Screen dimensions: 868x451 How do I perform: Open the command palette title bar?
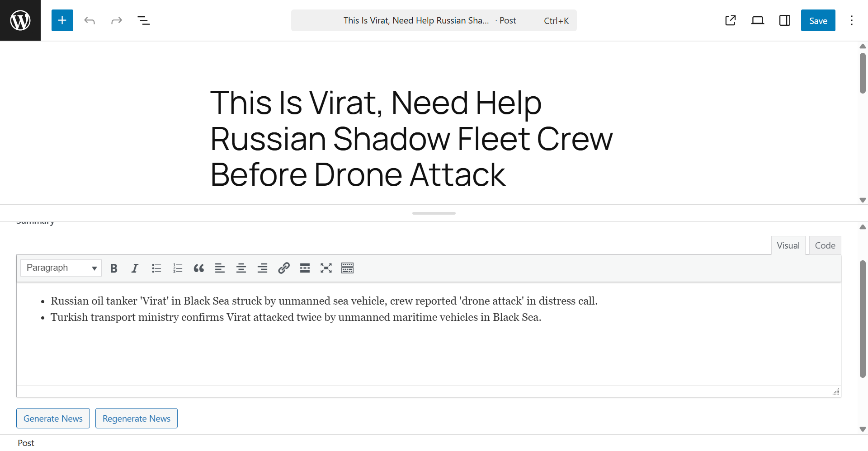pyautogui.click(x=434, y=20)
